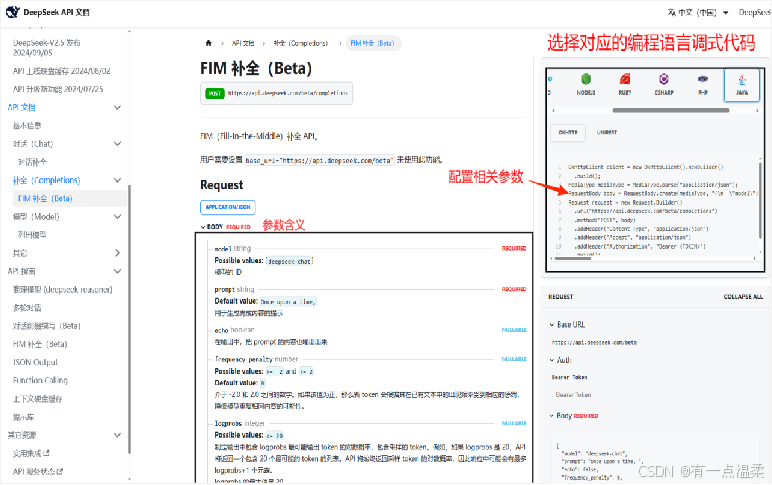
Task: Collapse the 对话 (Chat) sidebar group
Action: (117, 144)
